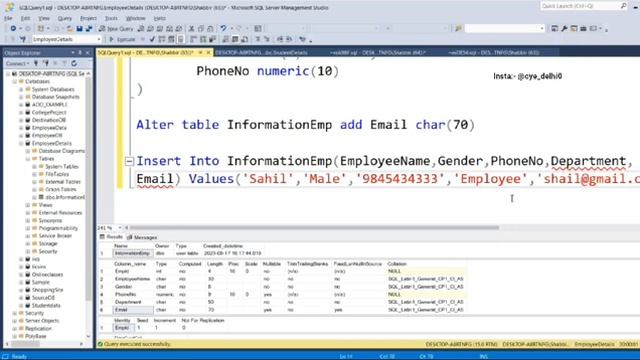Click the 'numeric' keyword in PhoneNo line
The image size is (640, 360).
[x=283, y=71]
